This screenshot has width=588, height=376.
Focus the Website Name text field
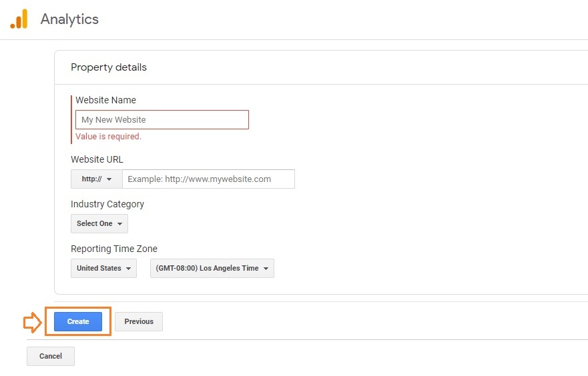tap(162, 120)
